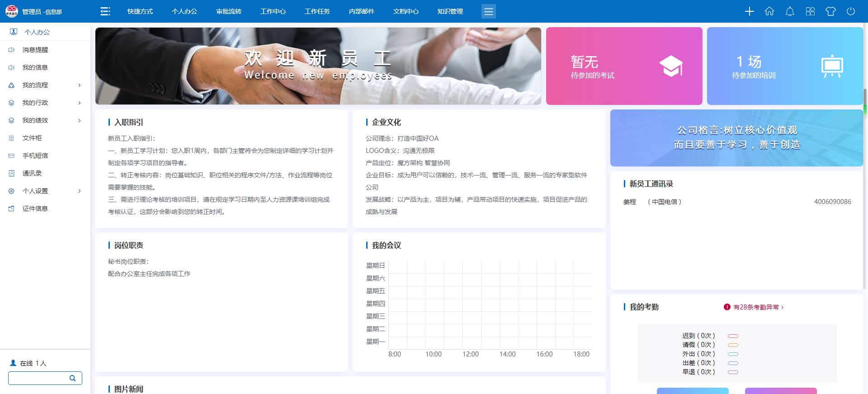This screenshot has height=394, width=868.
Task: Click the power logout icon
Action: coord(851,11)
